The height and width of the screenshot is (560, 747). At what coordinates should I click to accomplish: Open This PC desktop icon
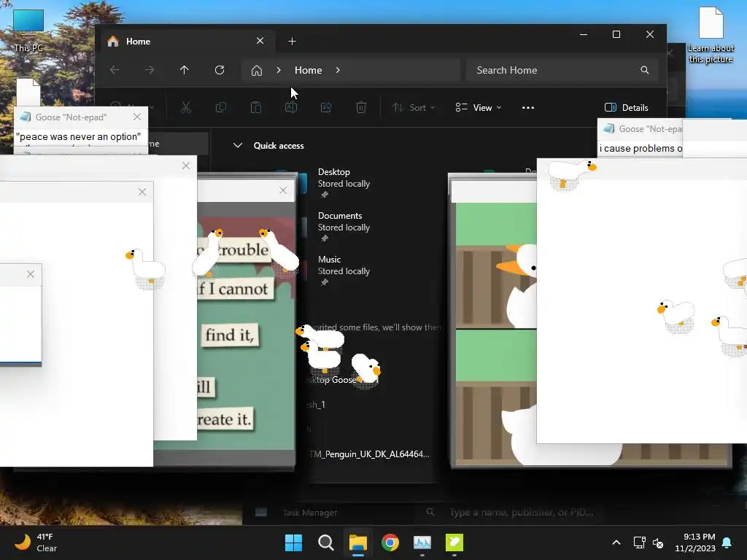28,31
